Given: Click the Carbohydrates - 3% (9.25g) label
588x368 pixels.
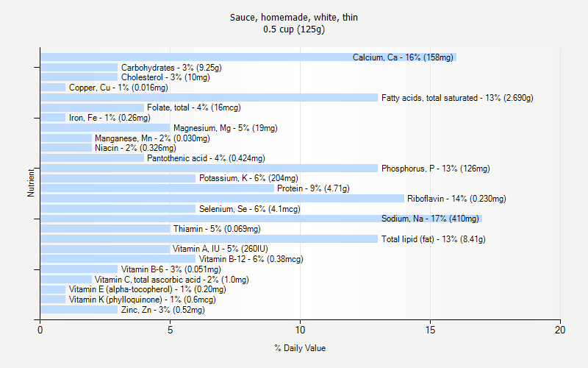Looking at the screenshot, I should [x=171, y=68].
